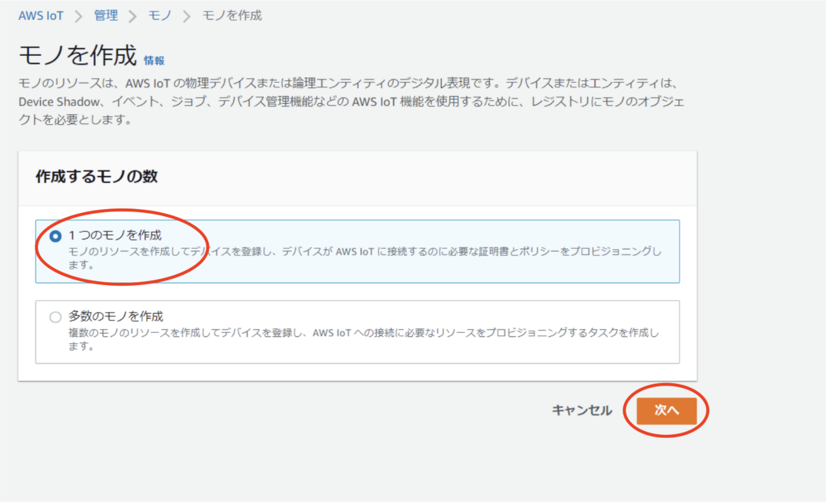Screen dimensions: 826x504
Task: Open the AWS IoT breadcrumb link
Action: (41, 16)
